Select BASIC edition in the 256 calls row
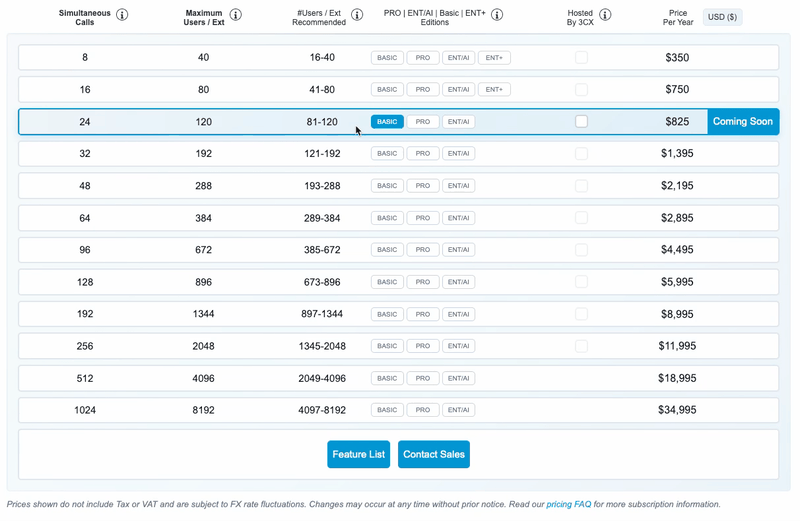The height and width of the screenshot is (521, 800). click(387, 346)
